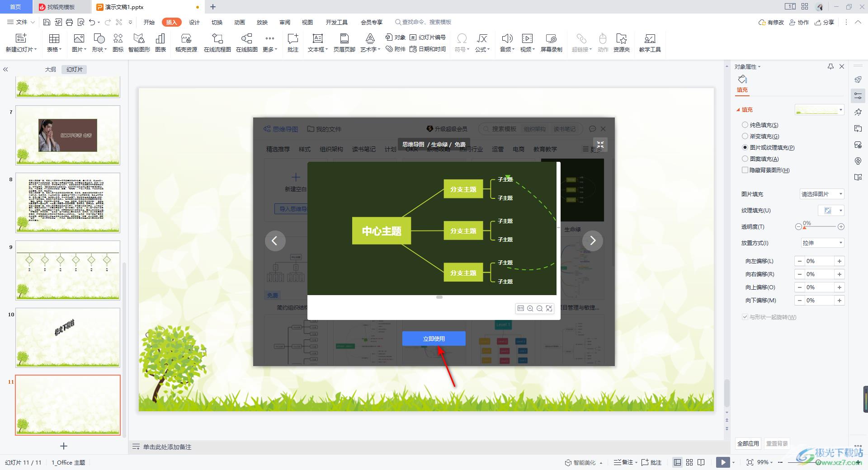The image size is (868, 470).
Task: Select 图案填充 pattern fill option
Action: coord(760,159)
